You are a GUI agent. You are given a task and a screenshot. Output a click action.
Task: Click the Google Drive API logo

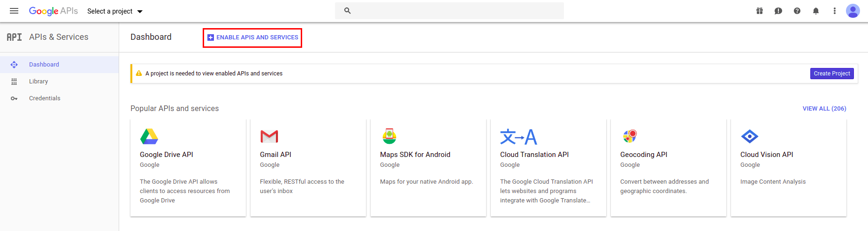pos(149,136)
